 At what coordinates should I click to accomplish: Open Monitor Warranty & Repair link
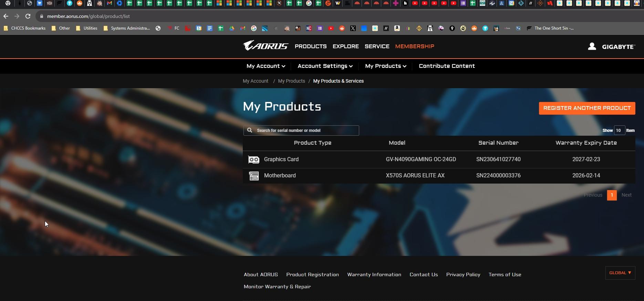coord(277,287)
